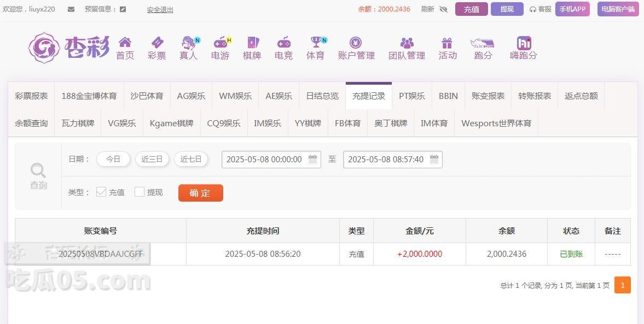Open the start date calendar picker
Screen dimensions: 644x324
(312, 159)
